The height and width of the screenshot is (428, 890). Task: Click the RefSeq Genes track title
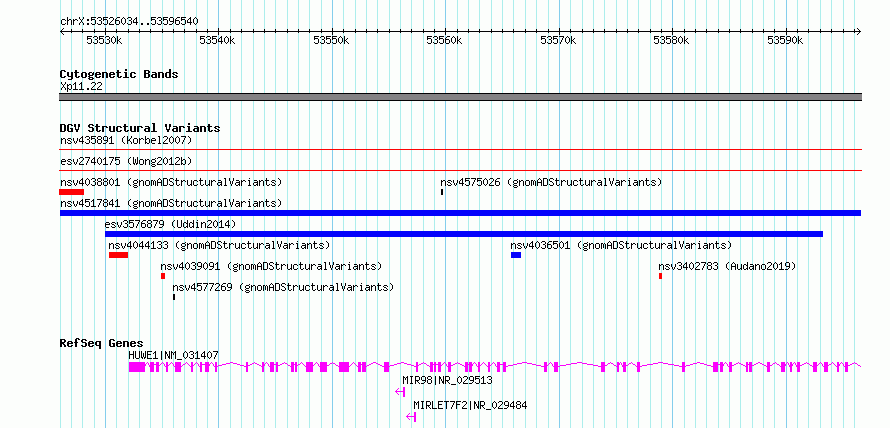pos(102,343)
